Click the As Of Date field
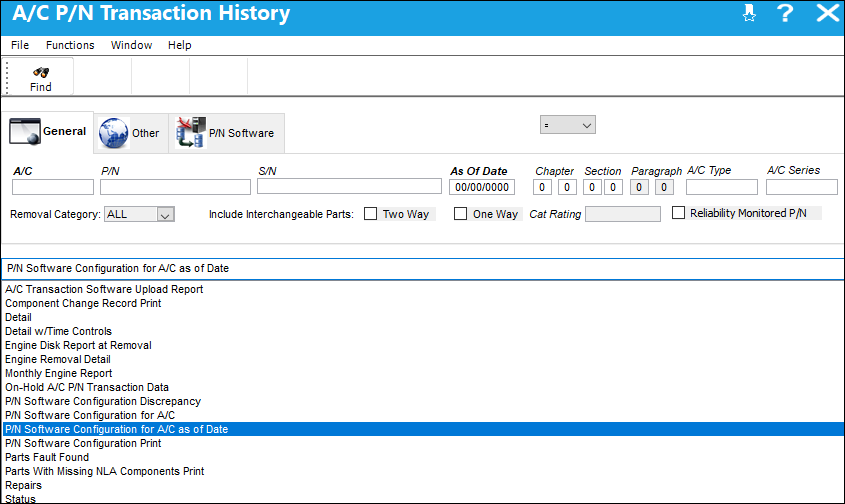 (482, 187)
